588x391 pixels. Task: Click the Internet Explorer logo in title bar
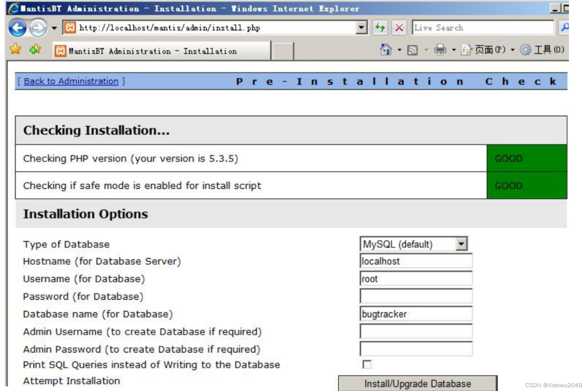tap(14, 8)
